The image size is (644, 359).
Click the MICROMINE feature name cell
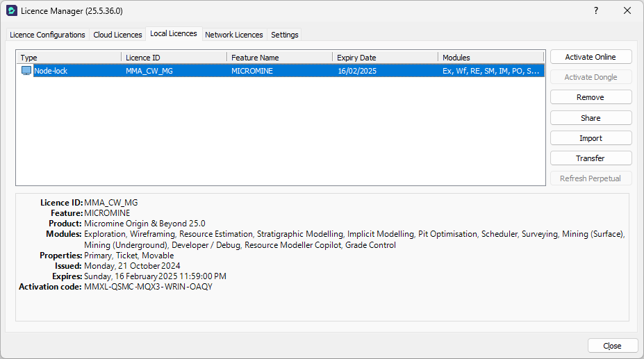coord(251,71)
